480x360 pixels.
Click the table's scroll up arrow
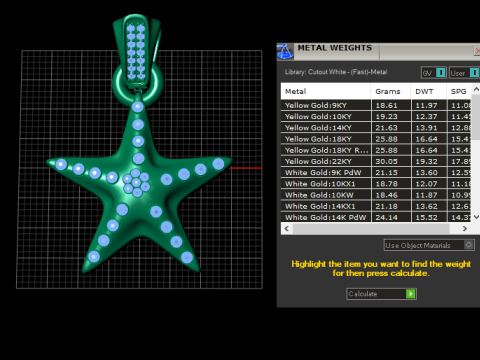(x=476, y=89)
